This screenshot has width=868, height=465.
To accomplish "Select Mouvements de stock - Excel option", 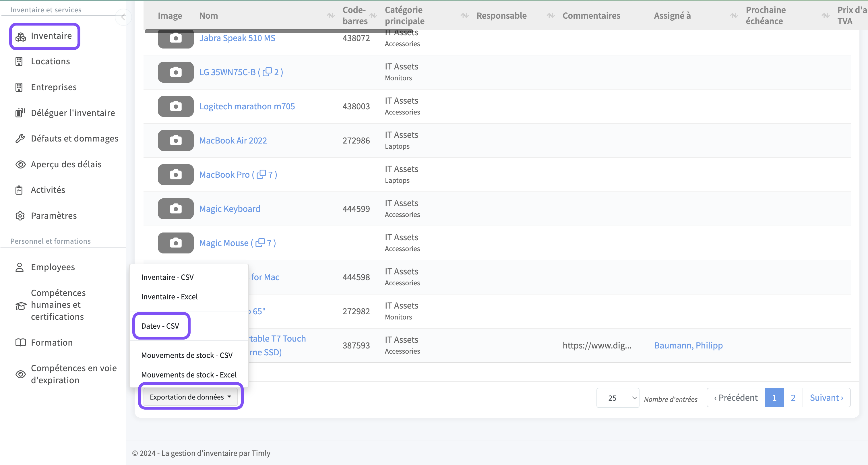I will 189,375.
